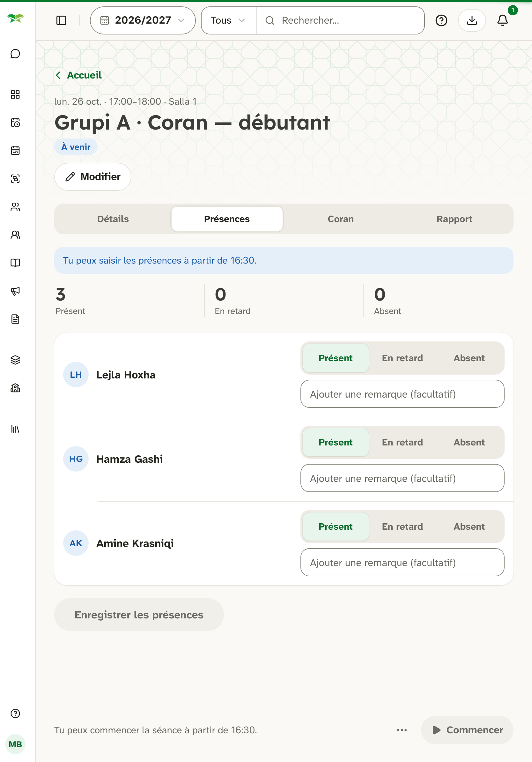Click the remark field for Lejla Hoxha
The width and height of the screenshot is (532, 762).
tap(402, 394)
